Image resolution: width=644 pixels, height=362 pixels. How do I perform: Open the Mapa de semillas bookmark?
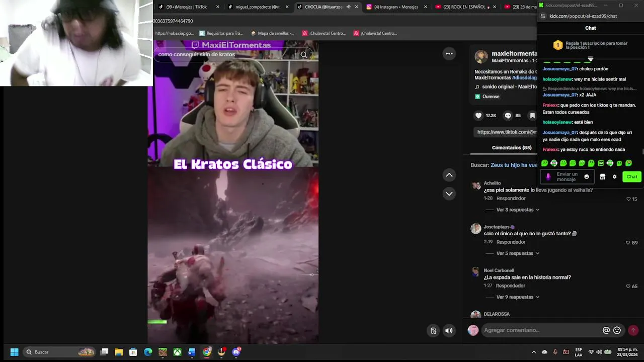tap(272, 33)
